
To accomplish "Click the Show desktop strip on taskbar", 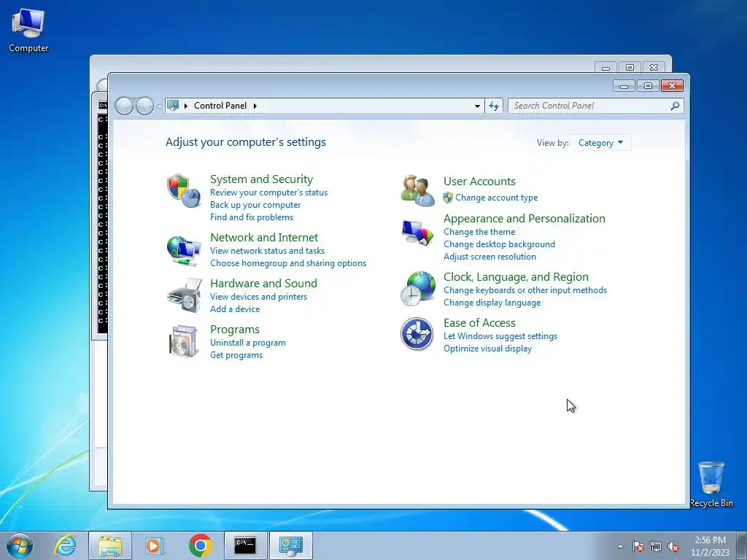I will coord(742,545).
